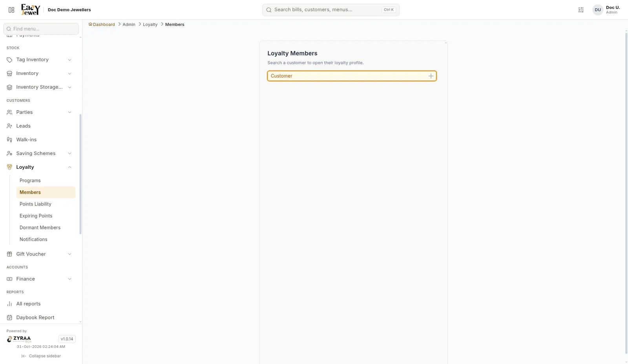Click the Saving Schemes icon
628x364 pixels.
[9, 153]
